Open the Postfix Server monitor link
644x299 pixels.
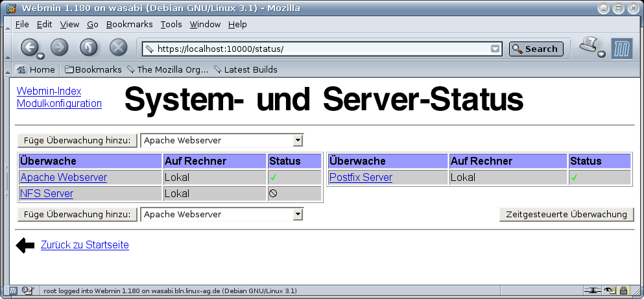[360, 177]
